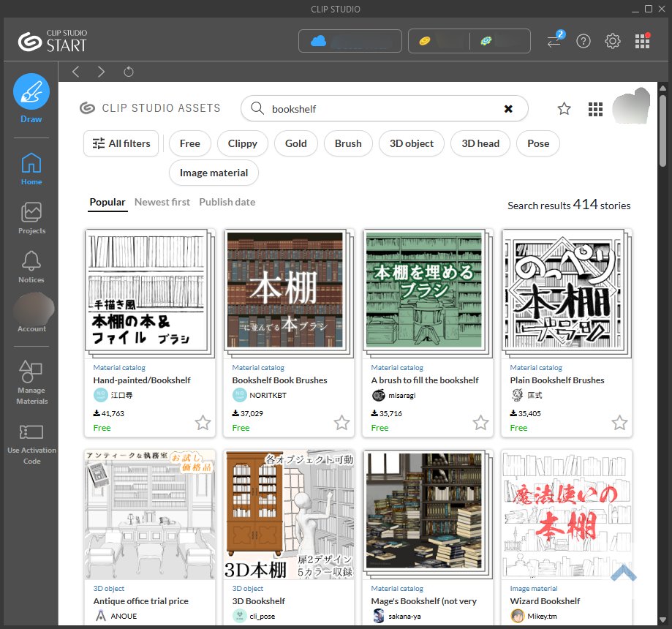Favorite Hand-painted/Bookshelf with its star

tap(203, 423)
